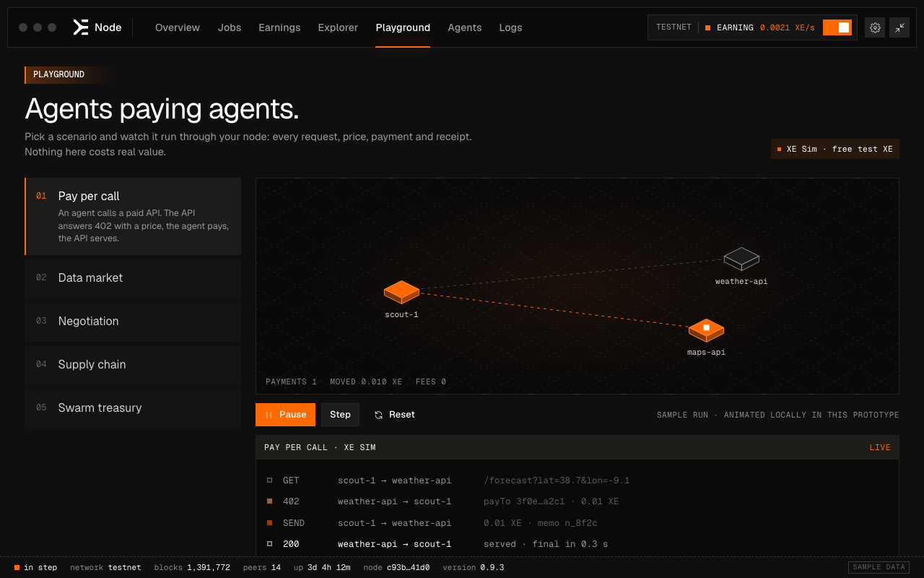
Task: Click the 200 served log row
Action: (577, 544)
